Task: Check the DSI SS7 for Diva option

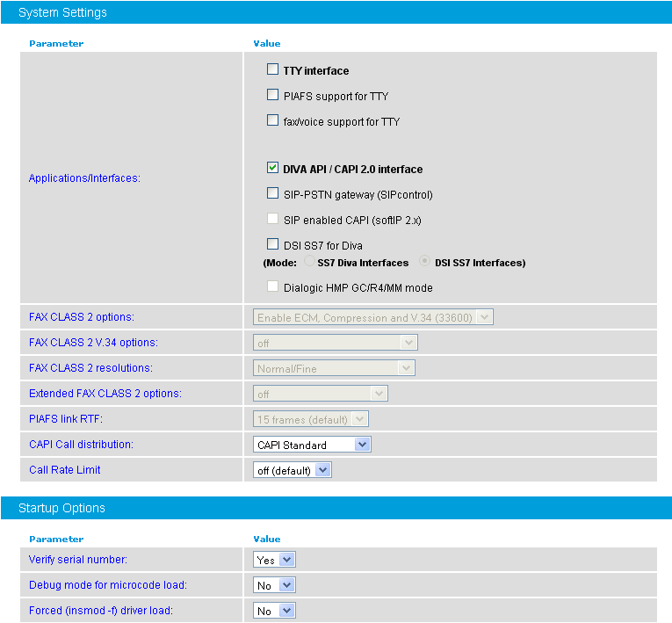Action: pyautogui.click(x=272, y=245)
